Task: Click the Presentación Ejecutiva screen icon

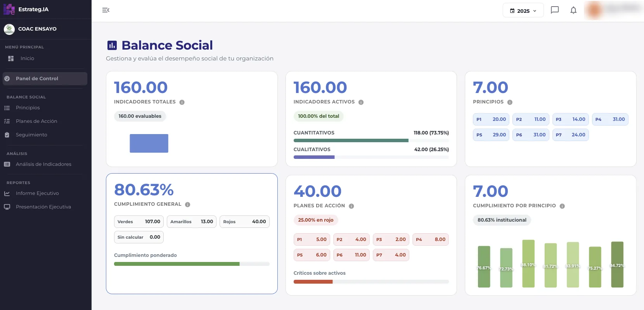Action: (7, 207)
